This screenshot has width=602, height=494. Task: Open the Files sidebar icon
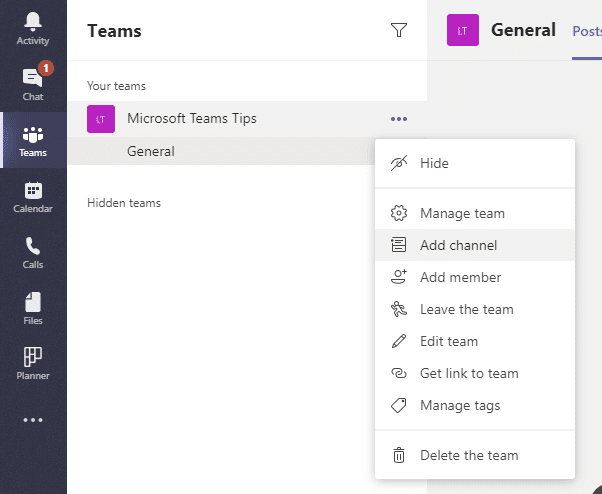point(33,308)
